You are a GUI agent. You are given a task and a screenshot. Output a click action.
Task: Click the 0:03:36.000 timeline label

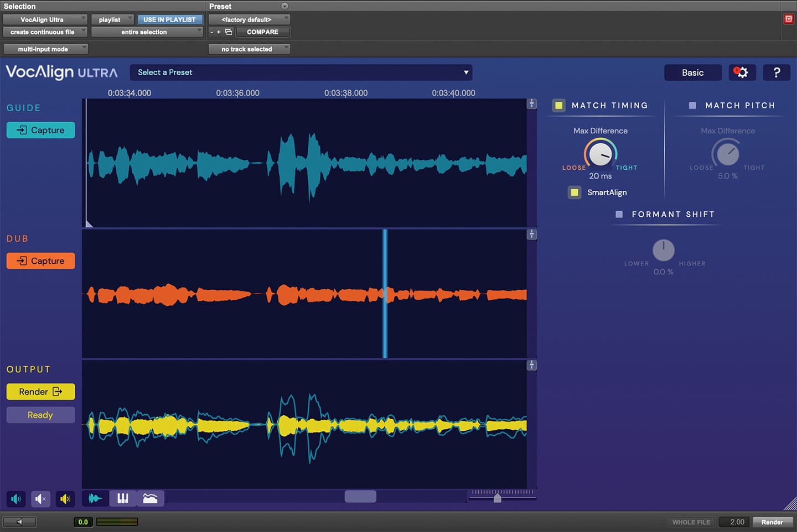(238, 93)
